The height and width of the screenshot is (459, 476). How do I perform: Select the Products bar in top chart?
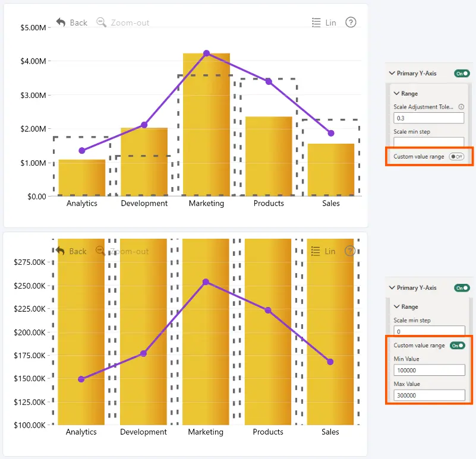coord(269,157)
